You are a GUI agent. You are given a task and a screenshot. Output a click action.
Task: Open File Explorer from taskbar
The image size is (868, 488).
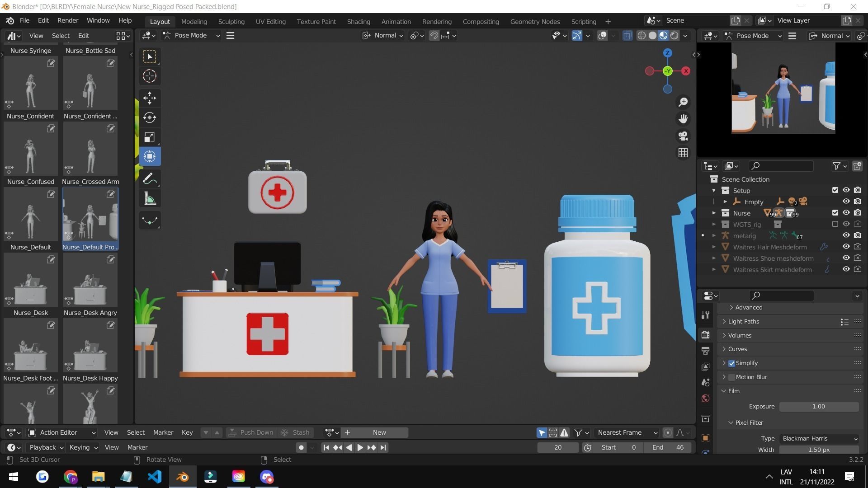point(99,477)
